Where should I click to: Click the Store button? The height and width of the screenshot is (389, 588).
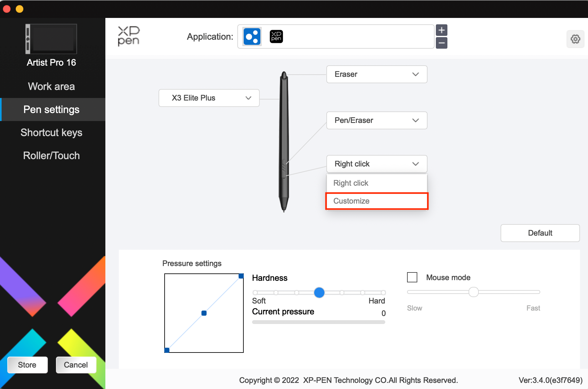coord(27,365)
